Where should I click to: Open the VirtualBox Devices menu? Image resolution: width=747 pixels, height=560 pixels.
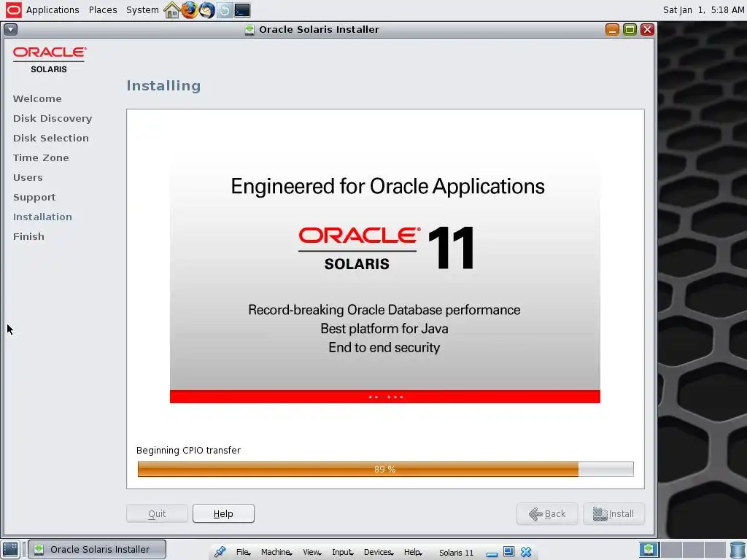coord(379,552)
